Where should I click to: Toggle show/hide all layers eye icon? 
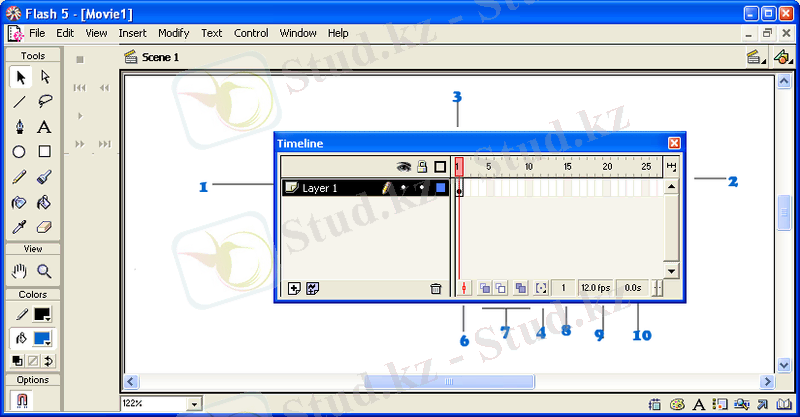tap(404, 166)
